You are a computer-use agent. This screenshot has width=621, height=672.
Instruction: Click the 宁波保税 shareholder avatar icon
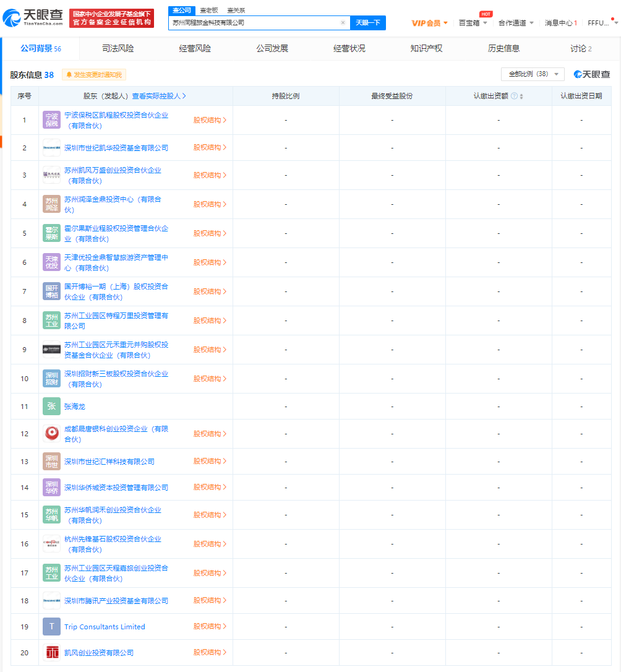[x=51, y=120]
